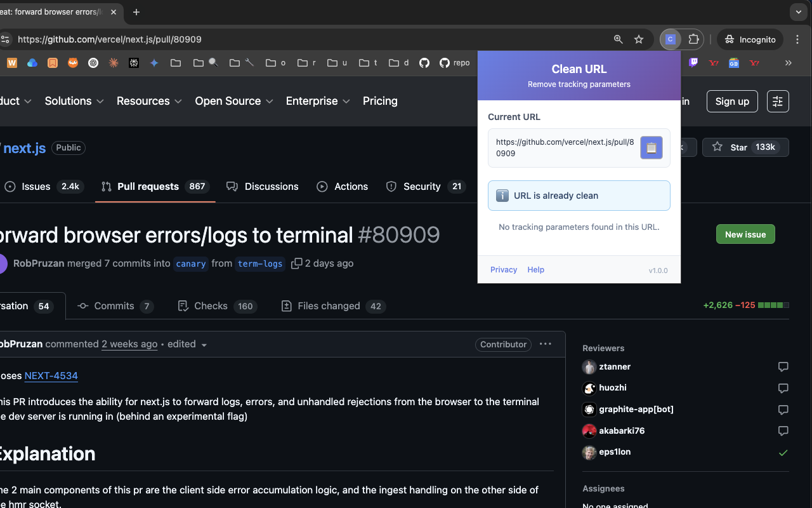Switch to the Files changed tab
The image size is (812, 508).
[x=332, y=305]
